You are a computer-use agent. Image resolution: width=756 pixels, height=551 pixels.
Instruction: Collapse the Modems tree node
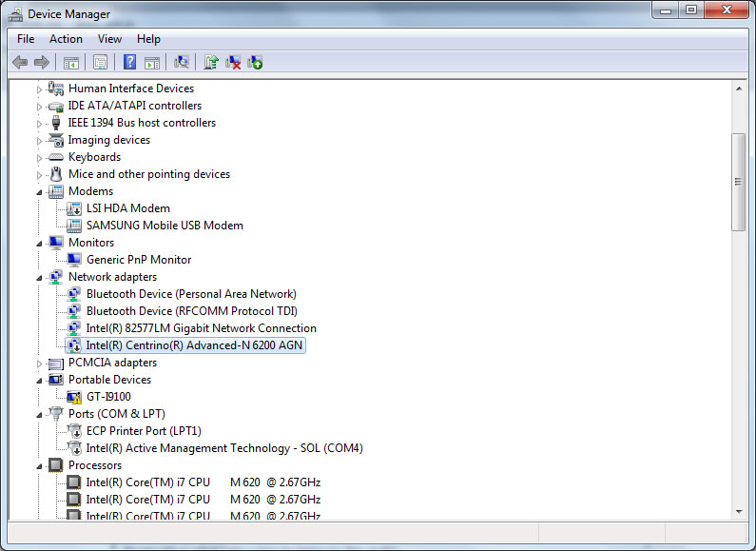click(39, 192)
